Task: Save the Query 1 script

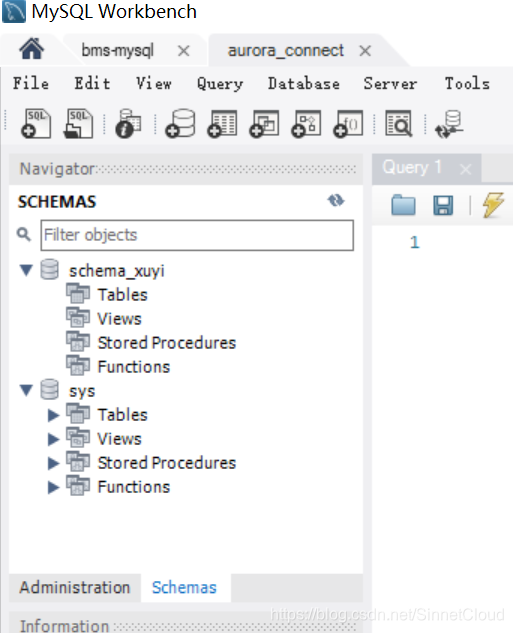Action: click(443, 205)
